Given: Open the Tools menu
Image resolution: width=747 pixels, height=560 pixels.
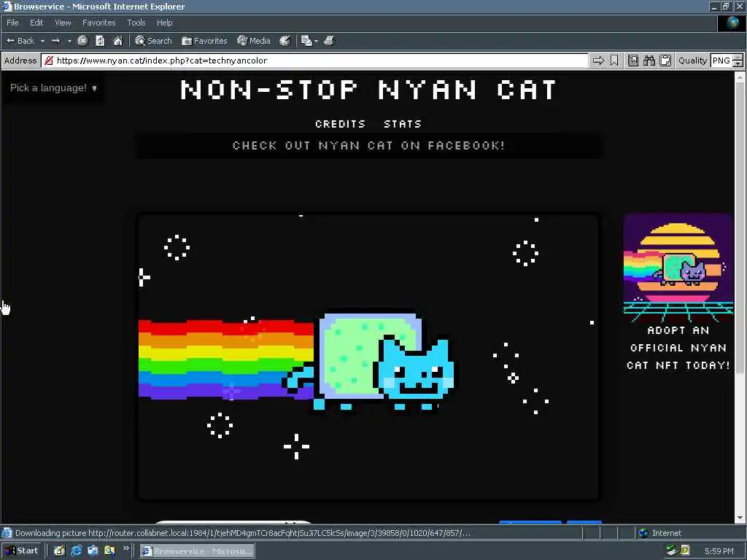Looking at the screenshot, I should [136, 23].
